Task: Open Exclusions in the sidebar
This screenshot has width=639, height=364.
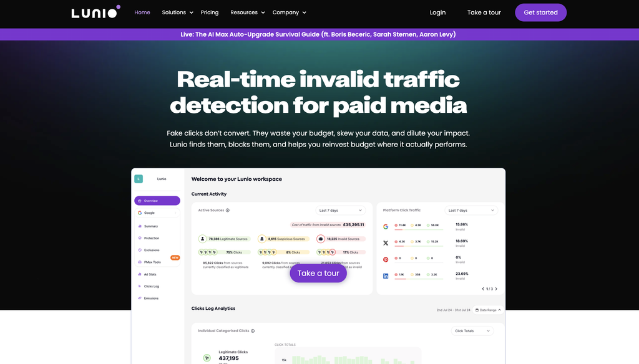Action: tap(152, 250)
